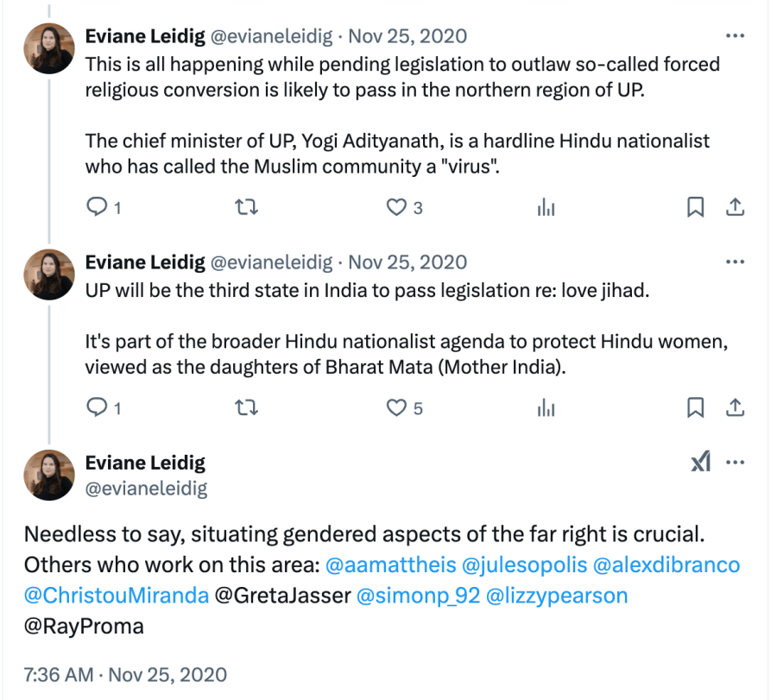Click the @ChristouMiranda mention
Screen dimensions: 777x700
tap(115, 596)
